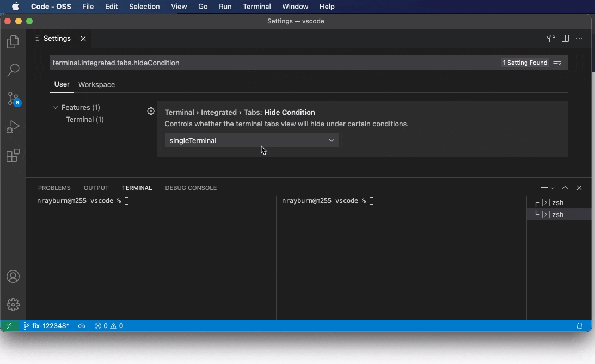Open the File menu
The image size is (595, 364).
click(x=88, y=7)
